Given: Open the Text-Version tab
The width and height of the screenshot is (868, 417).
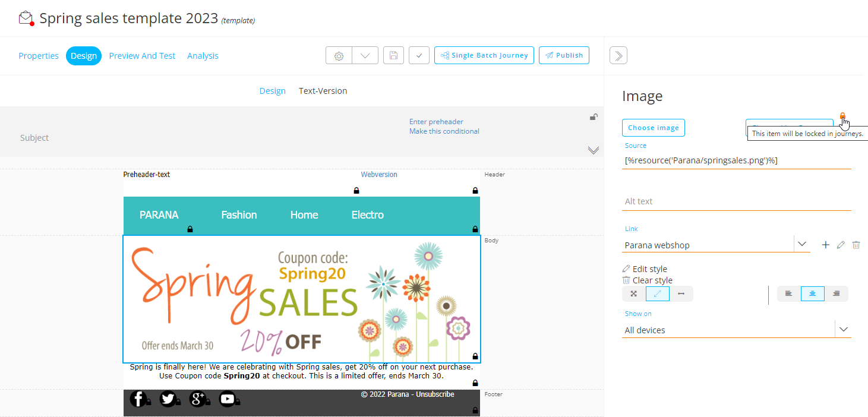Looking at the screenshot, I should point(323,91).
